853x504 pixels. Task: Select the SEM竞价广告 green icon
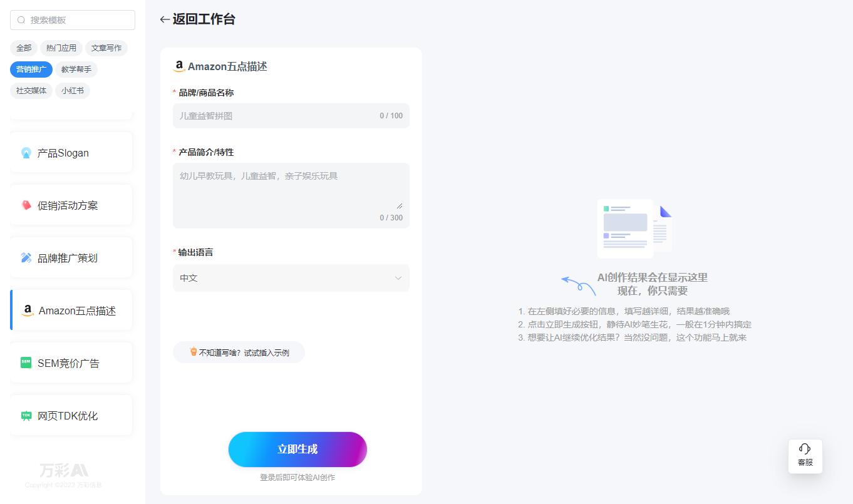[26, 363]
